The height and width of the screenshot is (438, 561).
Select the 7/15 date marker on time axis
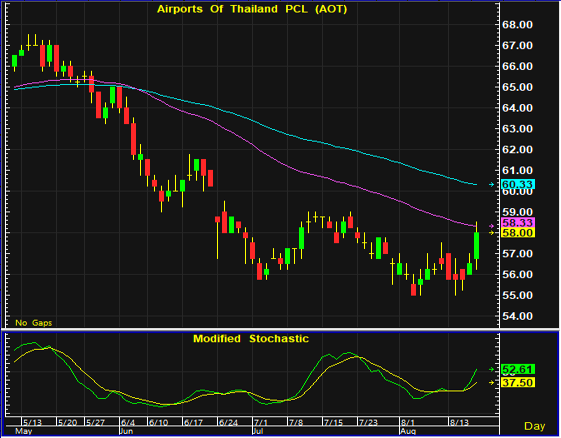(x=333, y=423)
